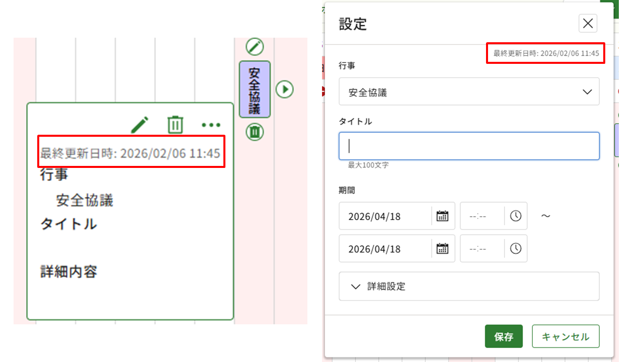Click the trash icon in event popup
Viewport: 644px width, 362px height.
pyautogui.click(x=175, y=125)
